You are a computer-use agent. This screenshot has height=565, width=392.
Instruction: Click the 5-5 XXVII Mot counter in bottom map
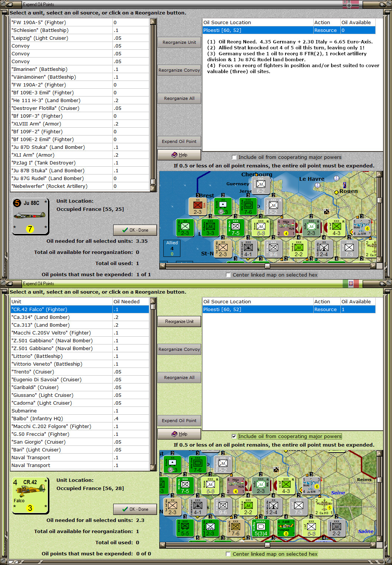pos(185,528)
